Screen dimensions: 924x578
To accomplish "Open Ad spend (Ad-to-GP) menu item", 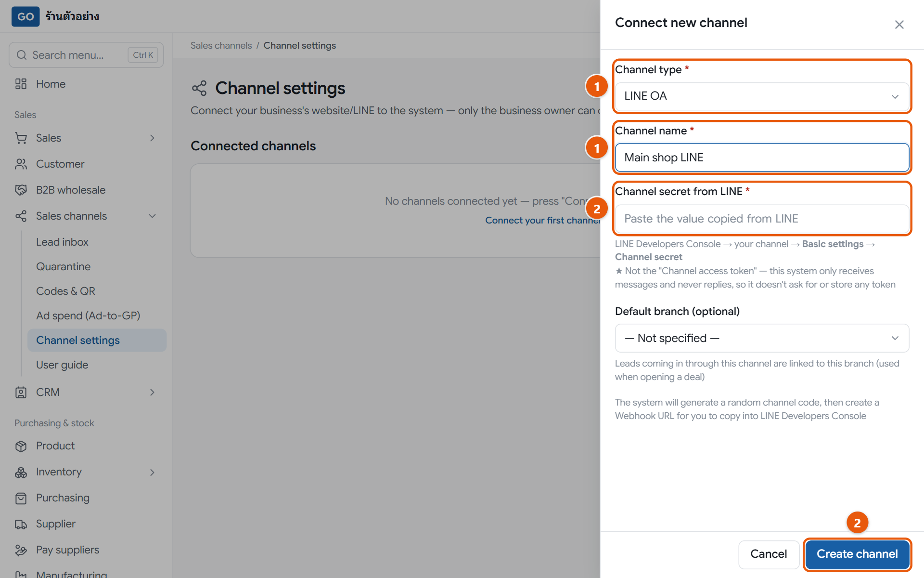I will (97, 315).
